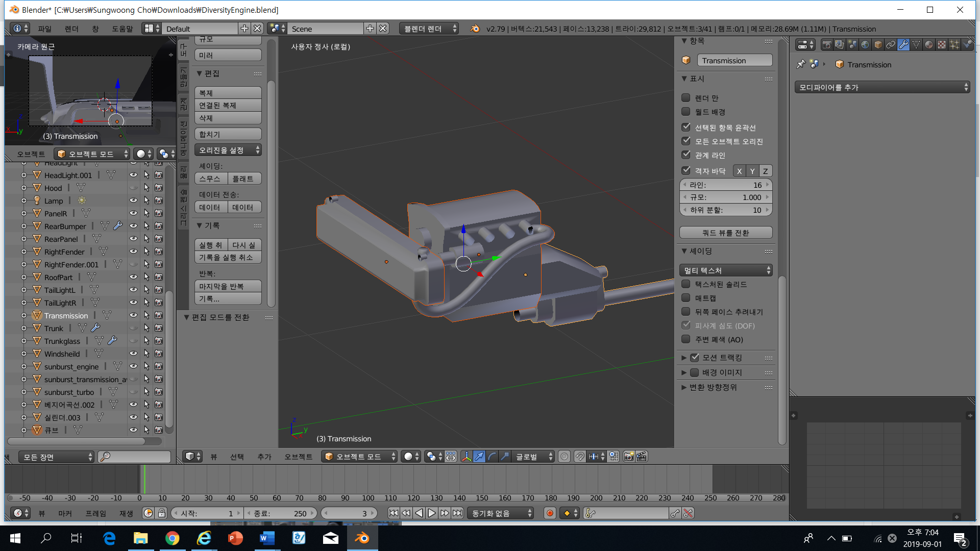This screenshot has width=980, height=551.
Task: Open the Particles sparkle tab
Action: 954,44
